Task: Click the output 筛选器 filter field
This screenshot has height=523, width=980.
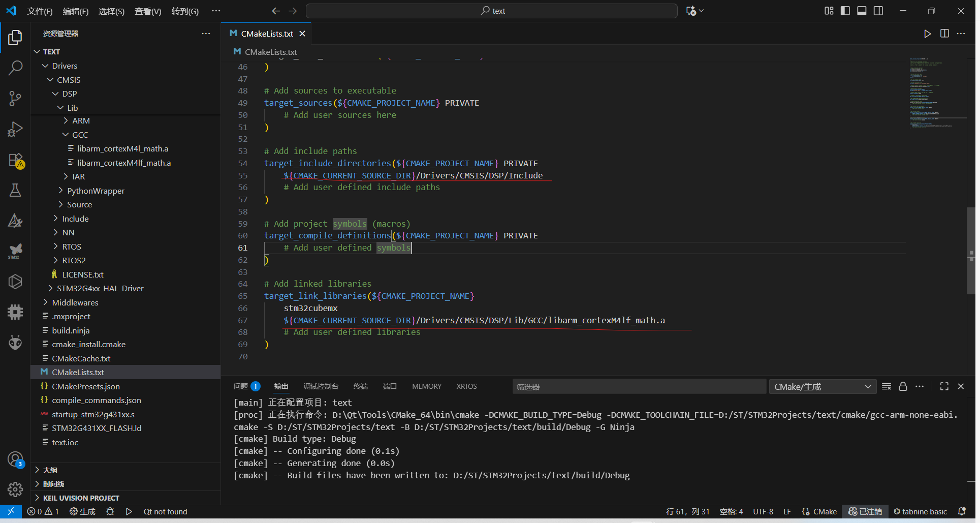Action: (x=638, y=387)
